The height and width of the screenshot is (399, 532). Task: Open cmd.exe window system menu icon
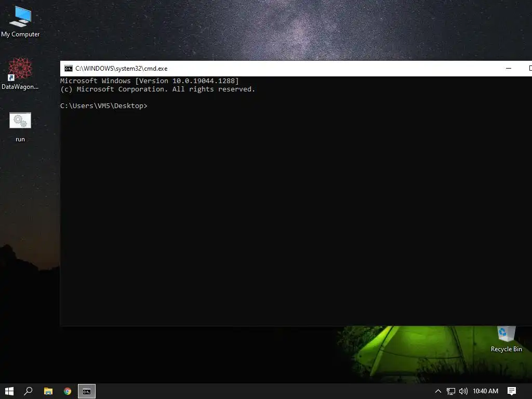coord(69,69)
